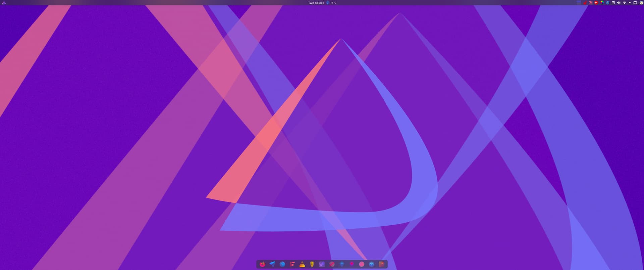The image size is (644, 270).
Task: Launch the red slashed-circle app in dock
Action: [x=332, y=264]
